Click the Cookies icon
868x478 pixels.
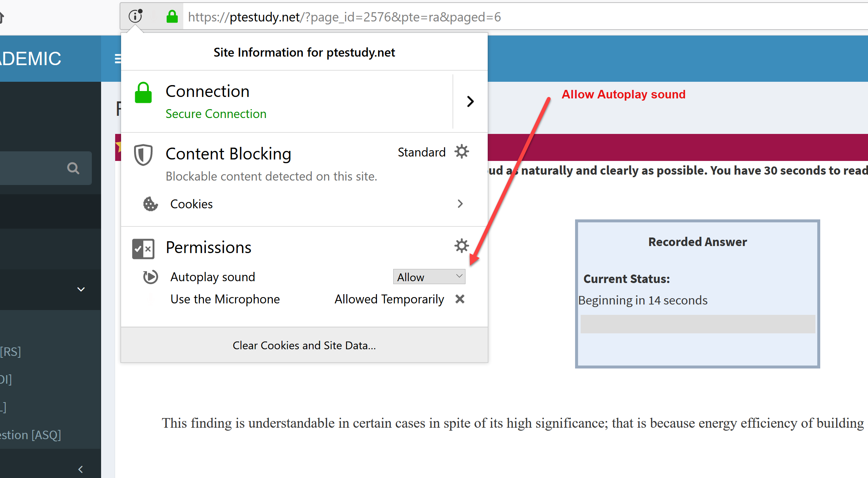(150, 204)
